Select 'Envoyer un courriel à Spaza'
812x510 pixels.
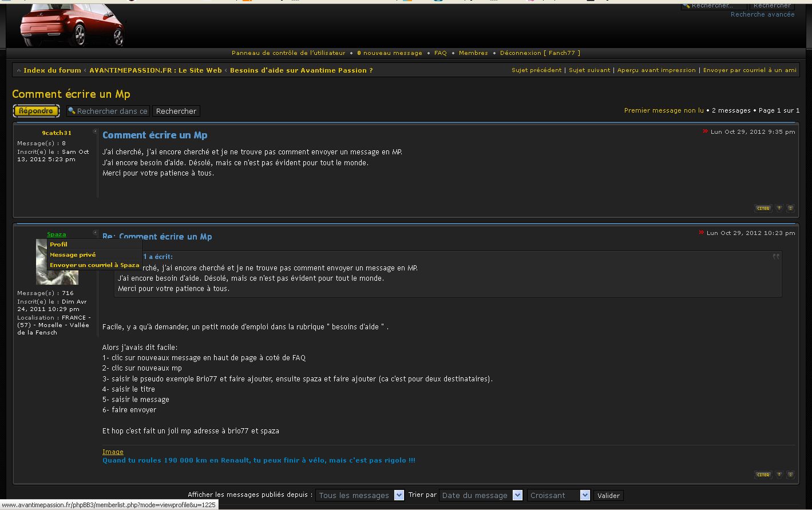click(x=94, y=265)
